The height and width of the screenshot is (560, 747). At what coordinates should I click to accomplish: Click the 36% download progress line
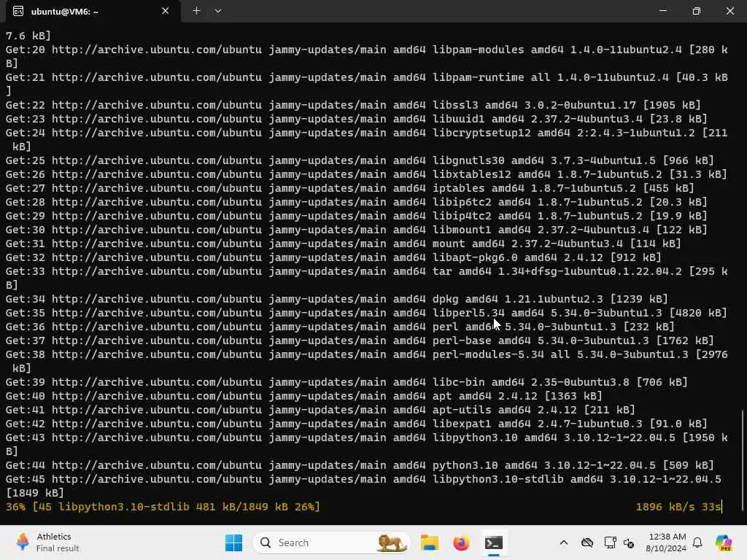tap(163, 507)
